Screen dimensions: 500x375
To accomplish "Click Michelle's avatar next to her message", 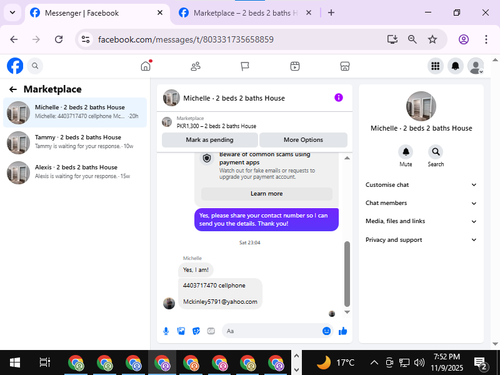I will [x=169, y=303].
